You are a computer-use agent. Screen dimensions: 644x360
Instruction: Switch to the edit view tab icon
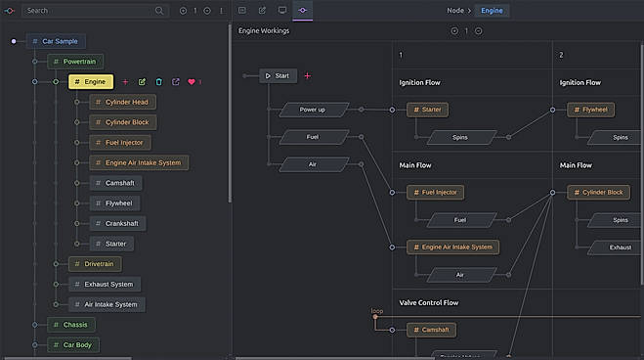262,11
